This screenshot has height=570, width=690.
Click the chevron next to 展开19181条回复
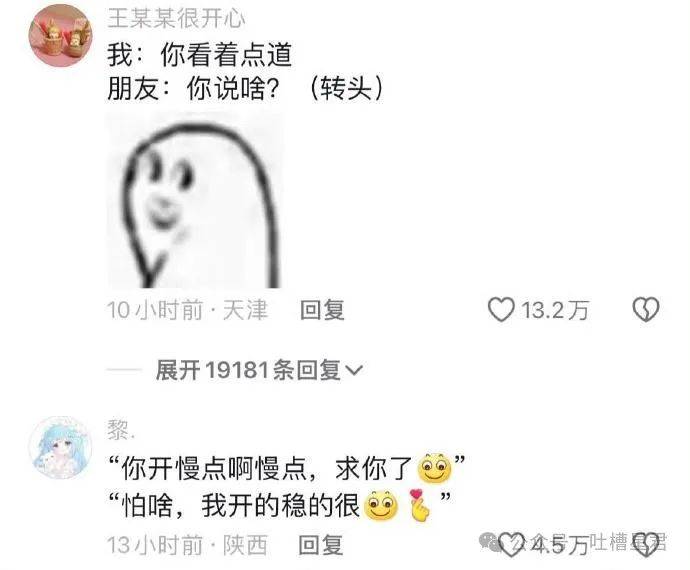(x=354, y=371)
